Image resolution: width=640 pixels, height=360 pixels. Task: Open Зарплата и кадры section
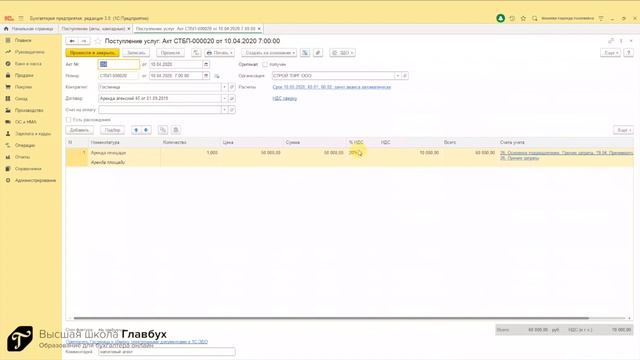click(33, 133)
